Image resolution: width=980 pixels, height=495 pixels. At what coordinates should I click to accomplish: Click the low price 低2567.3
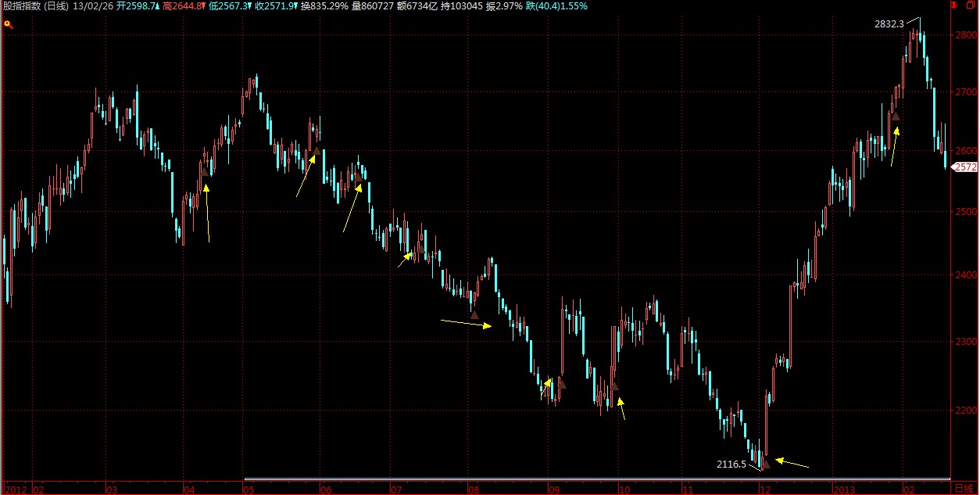point(231,6)
